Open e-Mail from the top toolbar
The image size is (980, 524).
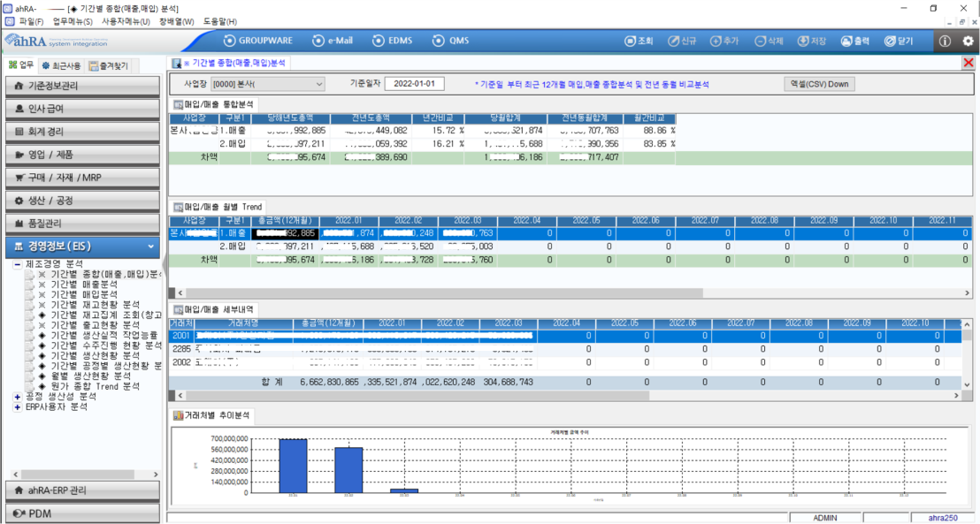[333, 41]
